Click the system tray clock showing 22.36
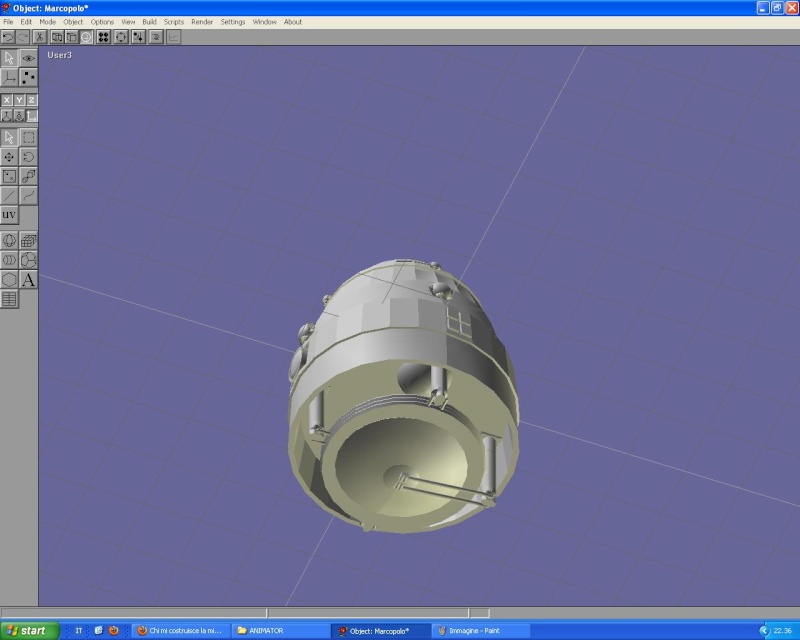800x640 pixels. (x=783, y=631)
